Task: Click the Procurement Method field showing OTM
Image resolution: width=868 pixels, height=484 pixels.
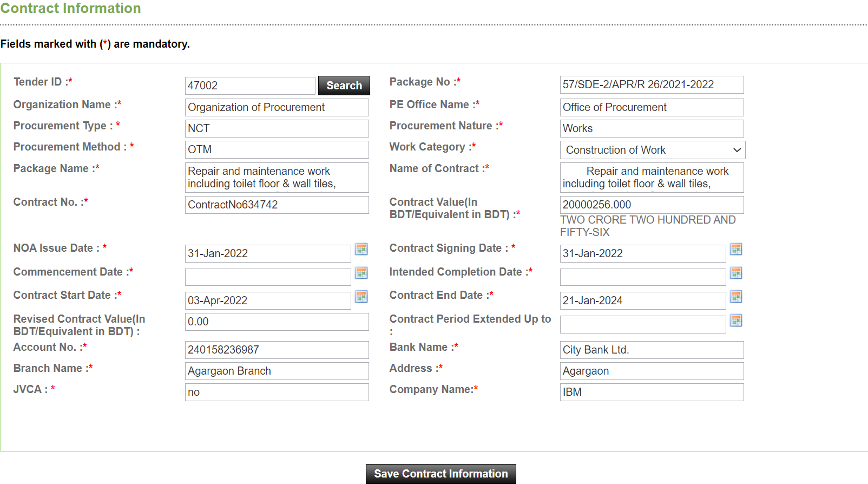Action: 277,149
